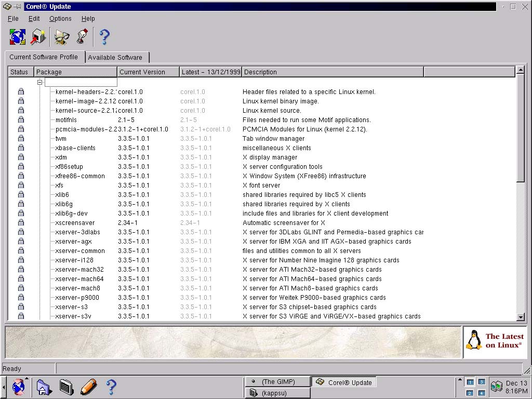Toggle lock status for twm package
532x399 pixels.
21,139
